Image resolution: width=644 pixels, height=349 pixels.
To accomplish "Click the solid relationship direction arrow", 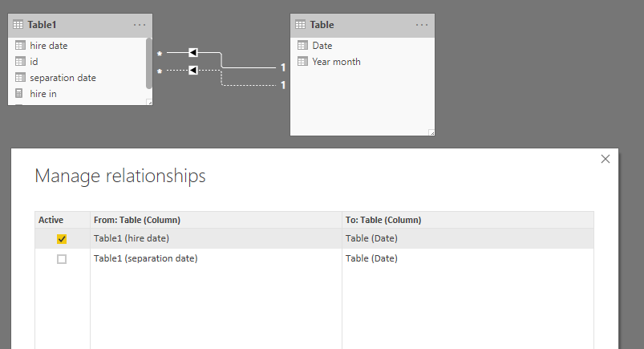I will click(x=193, y=52).
